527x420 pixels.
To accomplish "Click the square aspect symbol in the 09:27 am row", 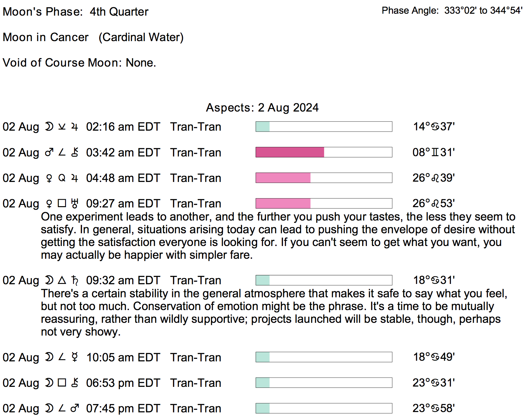I will tap(62, 203).
